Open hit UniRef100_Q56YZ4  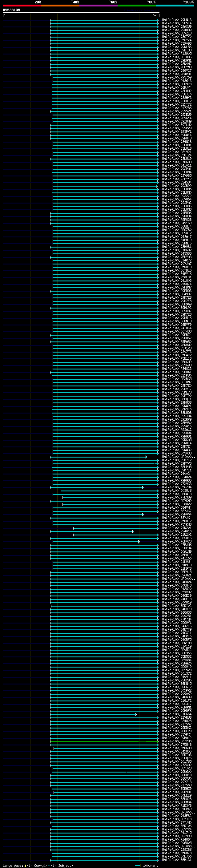tap(176, 40)
